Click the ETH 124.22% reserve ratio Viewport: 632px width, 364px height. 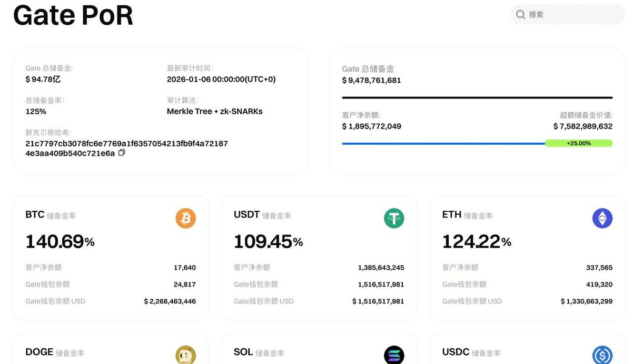click(x=477, y=242)
